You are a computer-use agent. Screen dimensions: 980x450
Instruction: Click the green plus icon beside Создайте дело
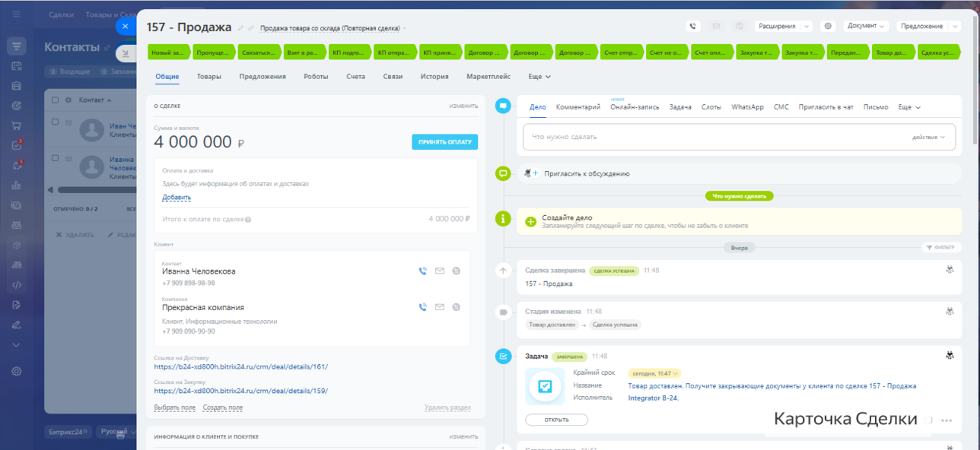[530, 221]
